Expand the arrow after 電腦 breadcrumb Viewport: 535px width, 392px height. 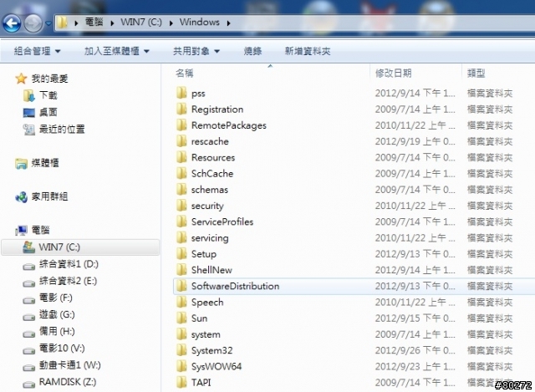click(x=112, y=23)
